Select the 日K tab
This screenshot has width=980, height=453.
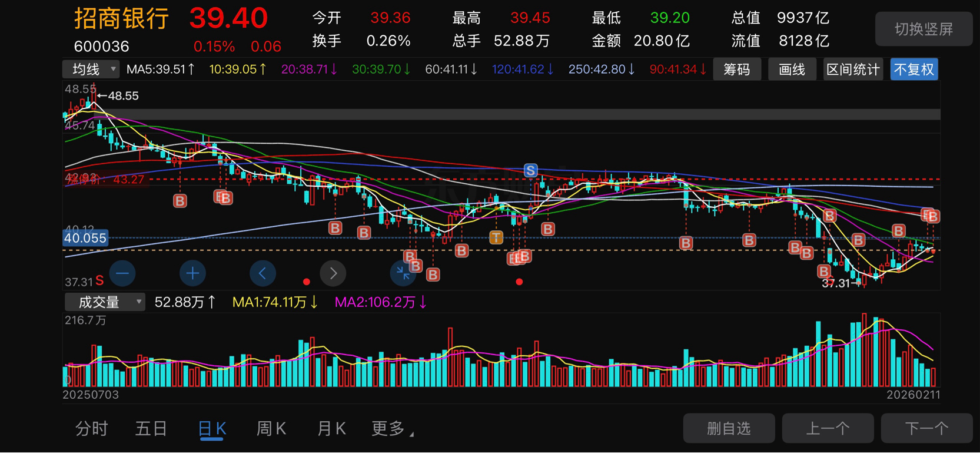(212, 429)
